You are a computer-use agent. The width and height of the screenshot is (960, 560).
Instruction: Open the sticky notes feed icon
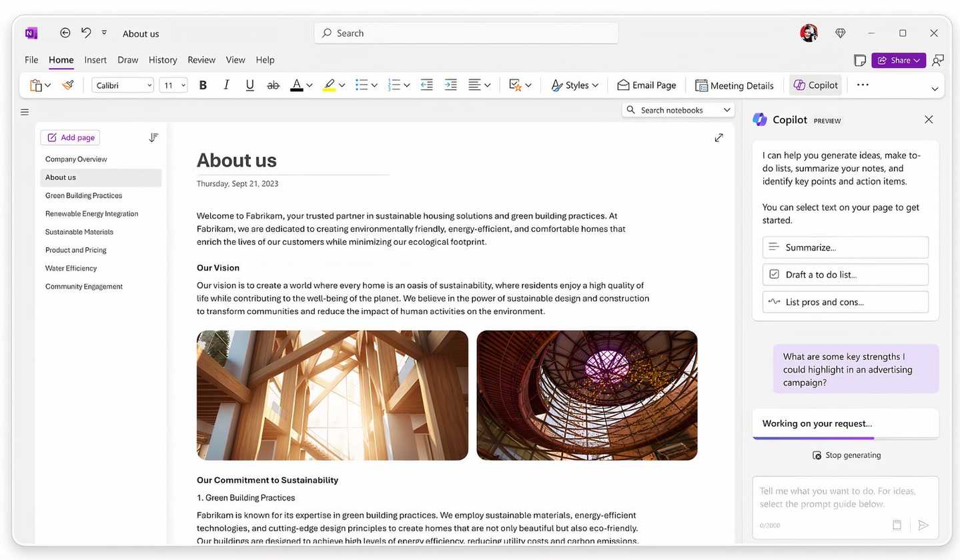tap(860, 60)
